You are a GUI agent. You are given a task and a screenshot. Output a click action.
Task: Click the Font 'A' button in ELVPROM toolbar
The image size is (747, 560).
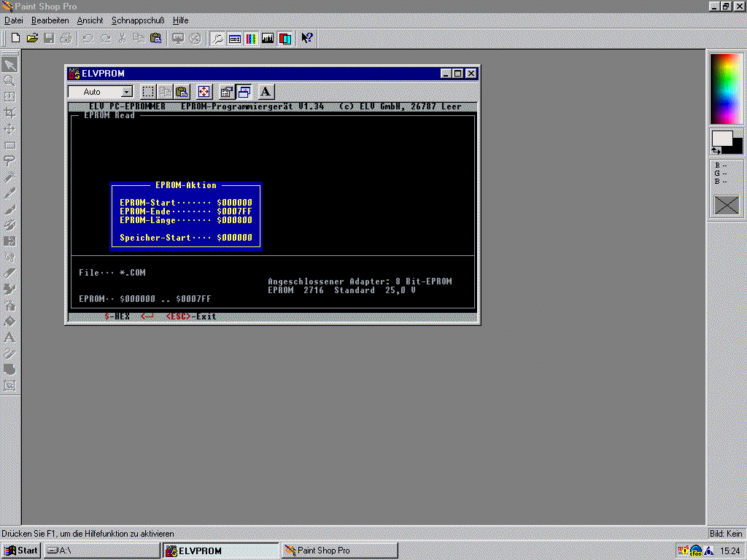266,92
